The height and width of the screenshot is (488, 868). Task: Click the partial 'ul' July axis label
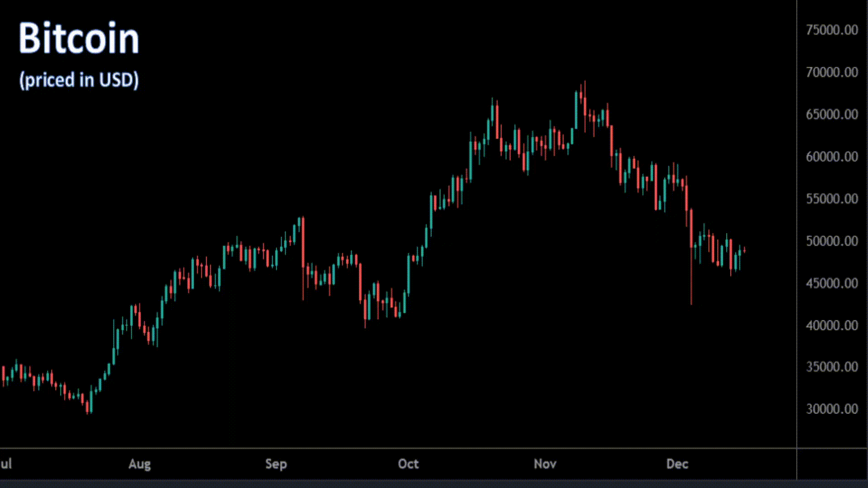tap(6, 464)
